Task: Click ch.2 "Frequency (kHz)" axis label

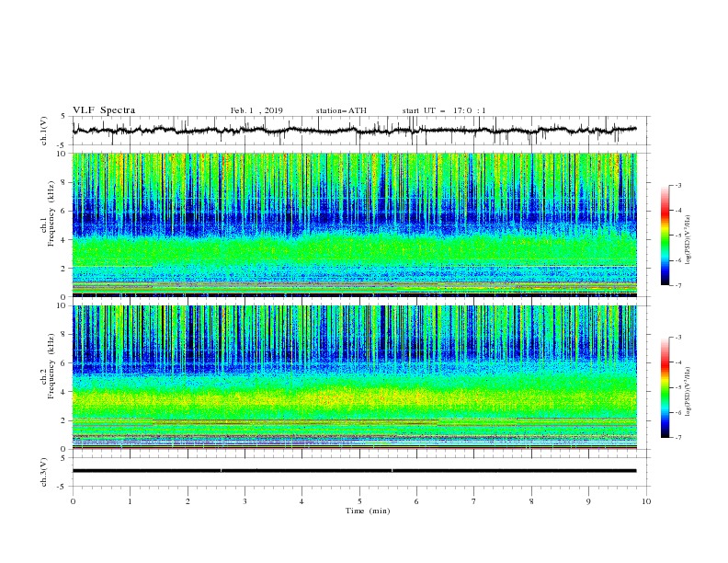Action: pyautogui.click(x=51, y=366)
